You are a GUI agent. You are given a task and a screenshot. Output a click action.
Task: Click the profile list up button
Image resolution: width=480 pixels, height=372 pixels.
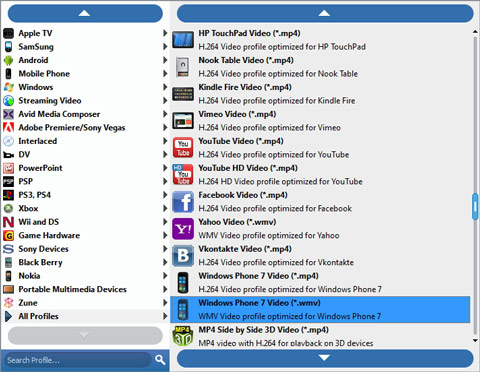(325, 13)
